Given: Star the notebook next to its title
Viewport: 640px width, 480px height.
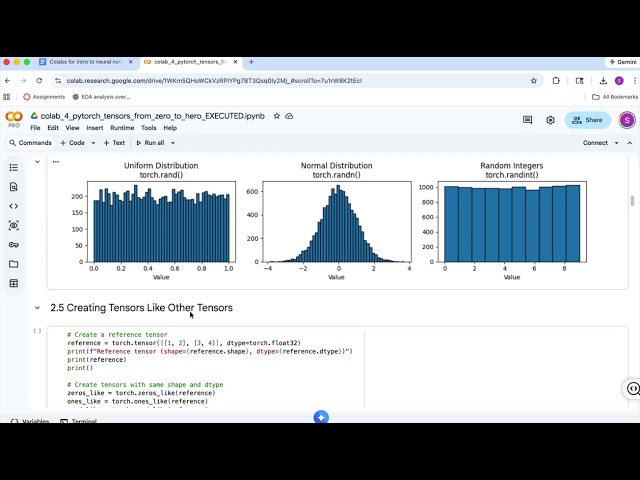Looking at the screenshot, I should tap(277, 116).
